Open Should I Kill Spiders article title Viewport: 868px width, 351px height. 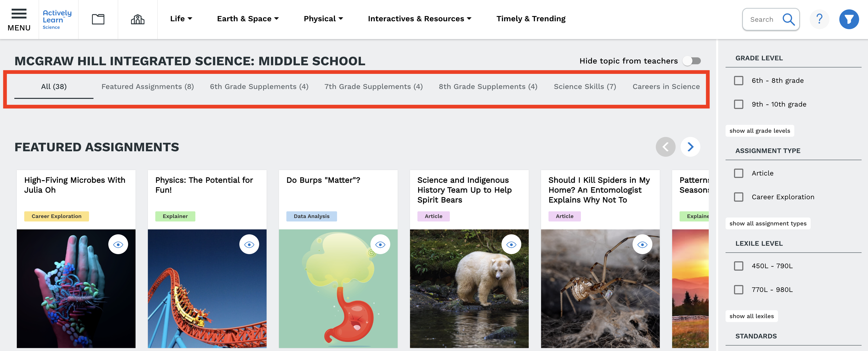point(599,190)
